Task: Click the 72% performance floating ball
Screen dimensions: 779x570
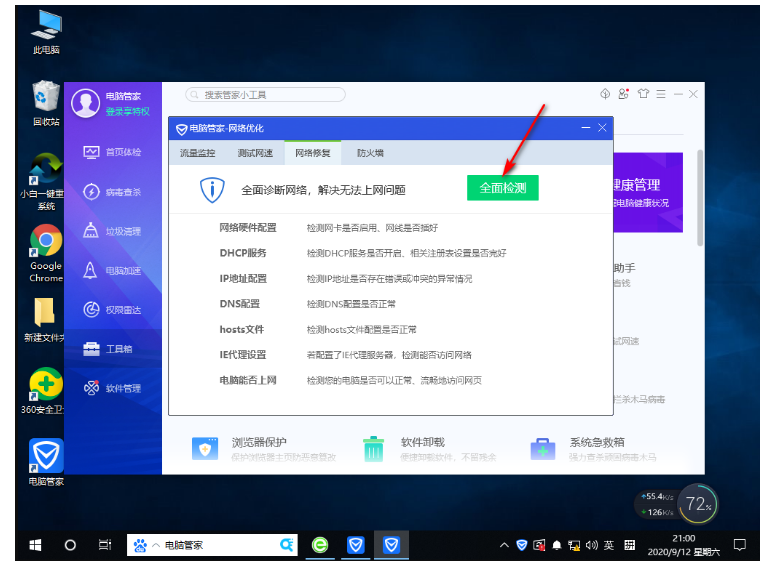Action: [698, 504]
